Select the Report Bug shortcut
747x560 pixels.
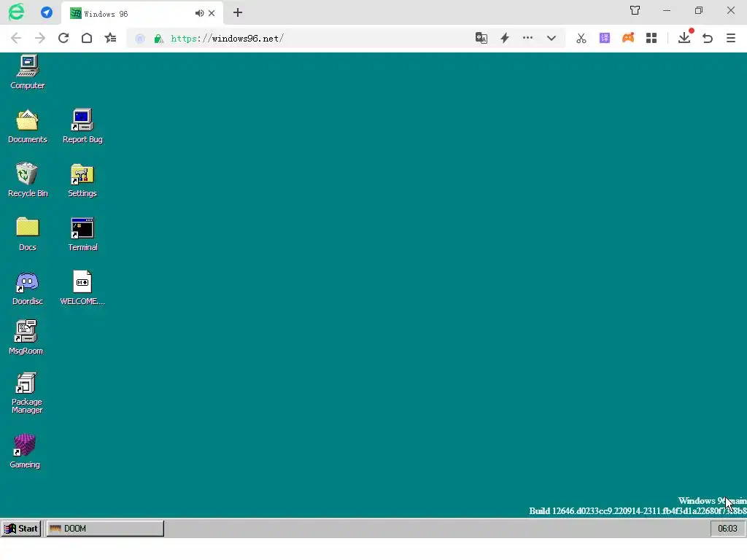pos(82,126)
